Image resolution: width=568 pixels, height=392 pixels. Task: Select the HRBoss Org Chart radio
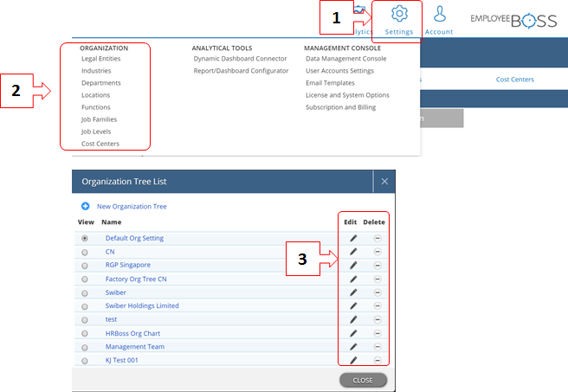85,334
